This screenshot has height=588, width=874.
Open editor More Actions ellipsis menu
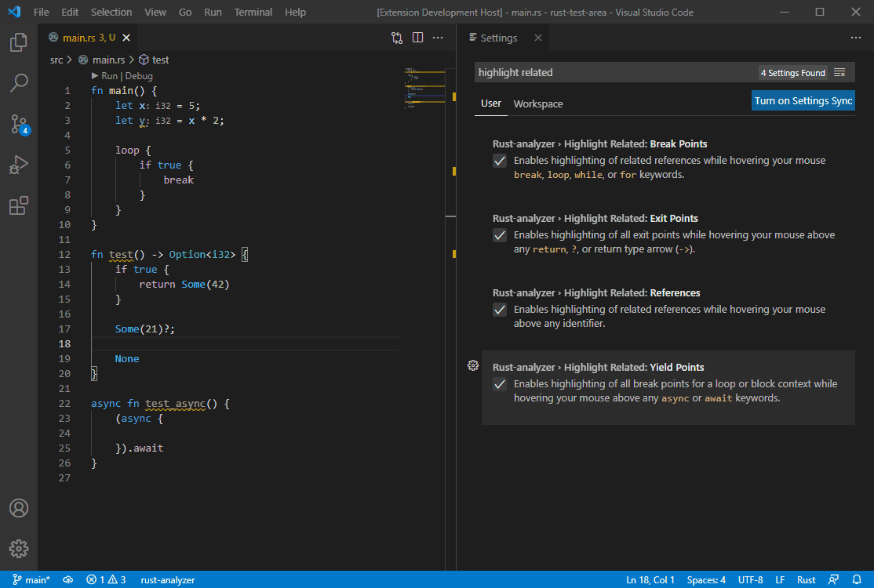point(439,38)
